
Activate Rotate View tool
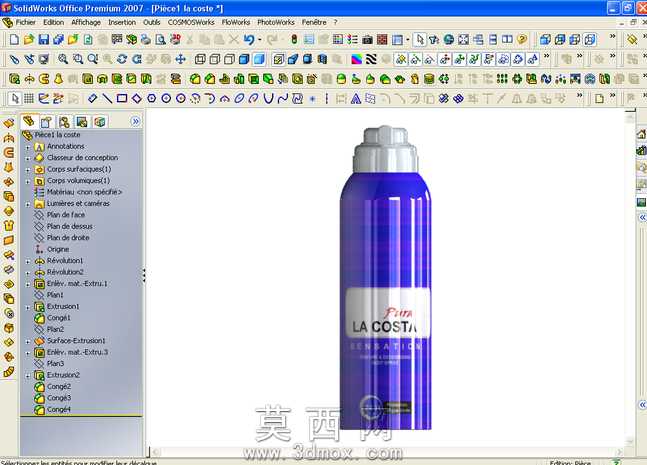122,59
